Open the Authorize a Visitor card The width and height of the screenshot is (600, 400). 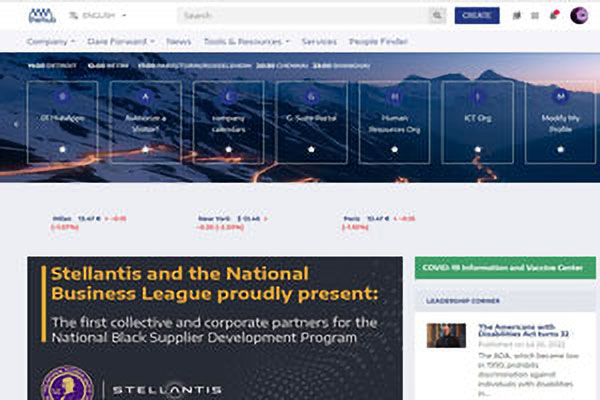click(x=145, y=122)
